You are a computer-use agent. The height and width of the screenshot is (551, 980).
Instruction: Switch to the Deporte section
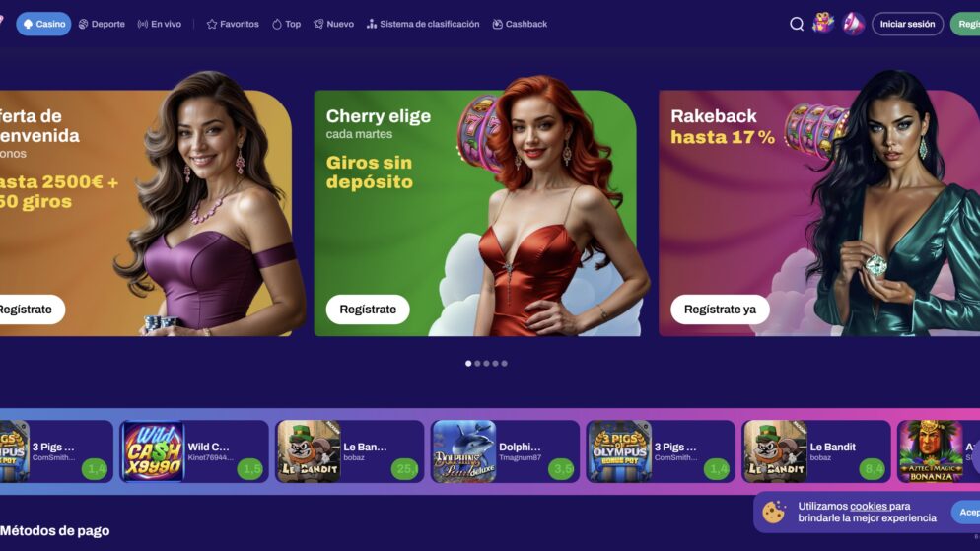(x=102, y=24)
